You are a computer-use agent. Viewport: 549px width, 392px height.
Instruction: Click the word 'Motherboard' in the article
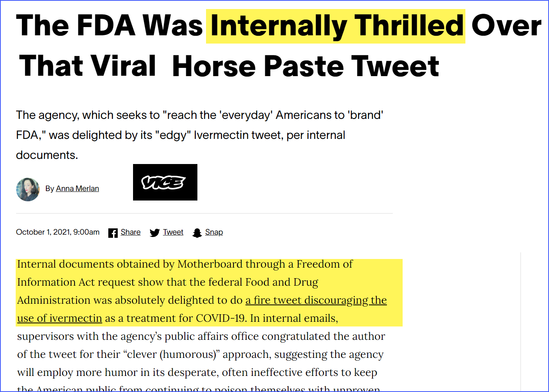(x=210, y=264)
